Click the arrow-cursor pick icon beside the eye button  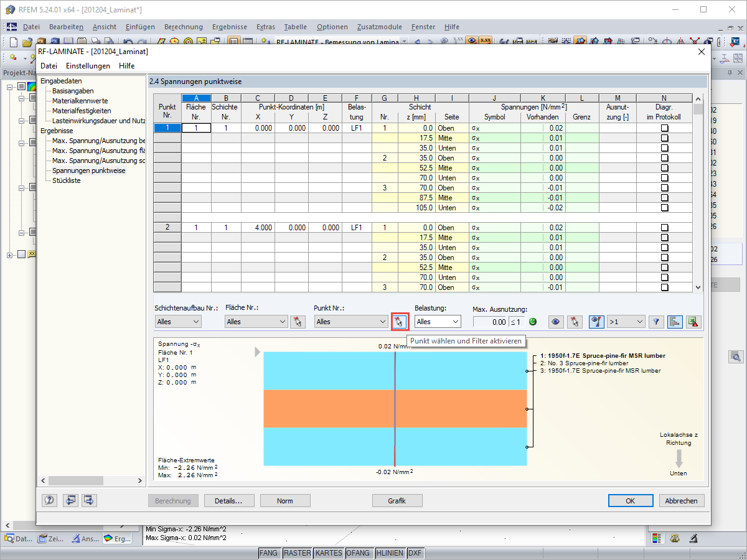575,322
